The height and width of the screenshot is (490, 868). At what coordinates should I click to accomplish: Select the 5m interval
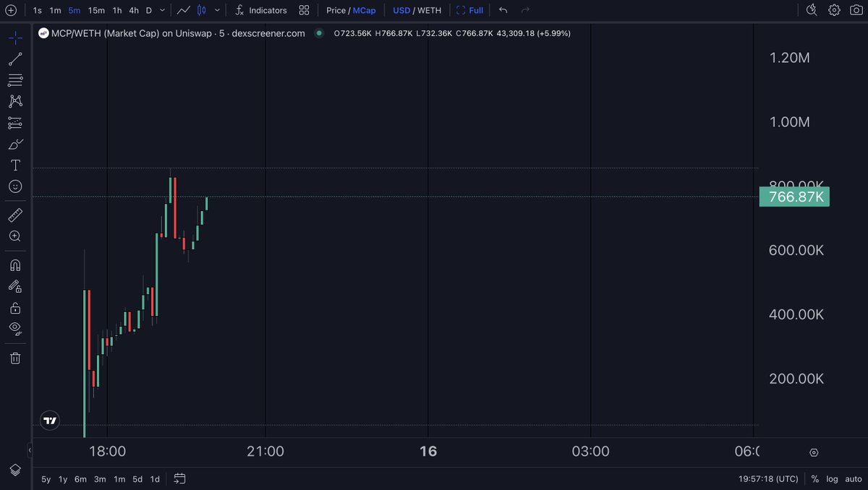(x=75, y=10)
